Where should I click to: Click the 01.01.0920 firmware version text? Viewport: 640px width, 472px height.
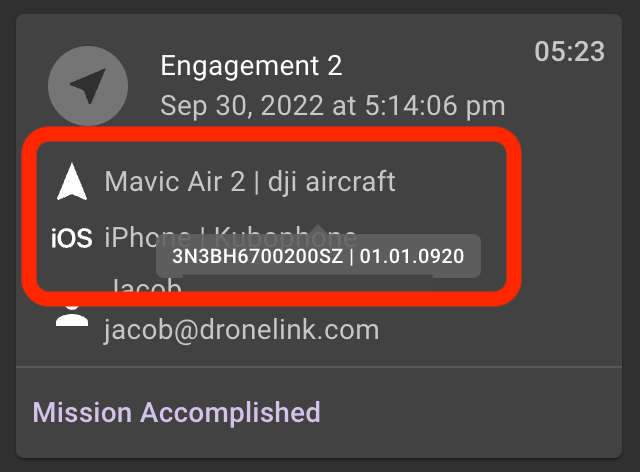pos(412,256)
